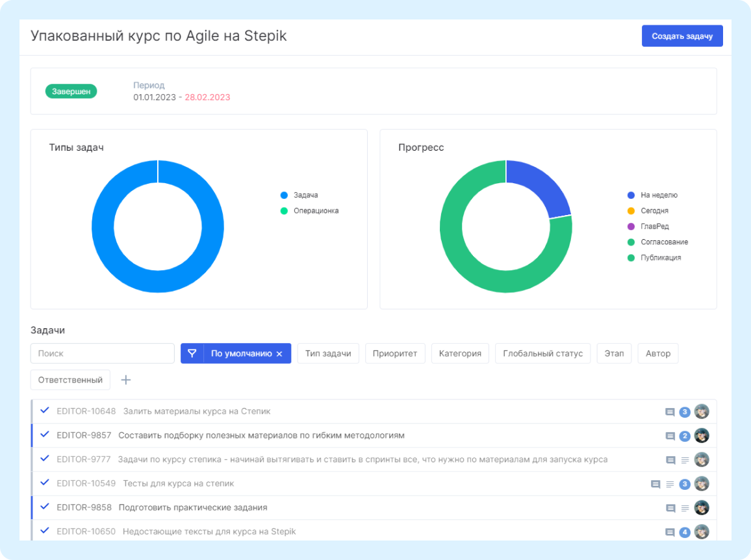Click assignee avatar on EDITOR-10650 row
Viewport: 751px width, 560px height.
tap(702, 531)
